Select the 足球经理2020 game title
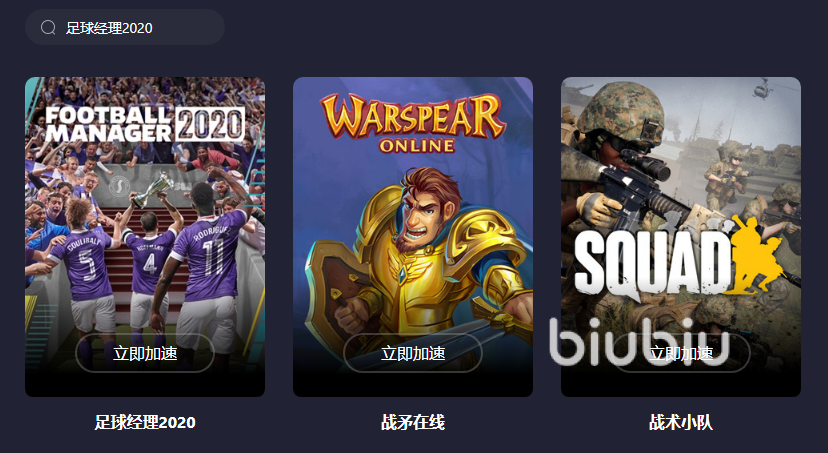 [145, 422]
